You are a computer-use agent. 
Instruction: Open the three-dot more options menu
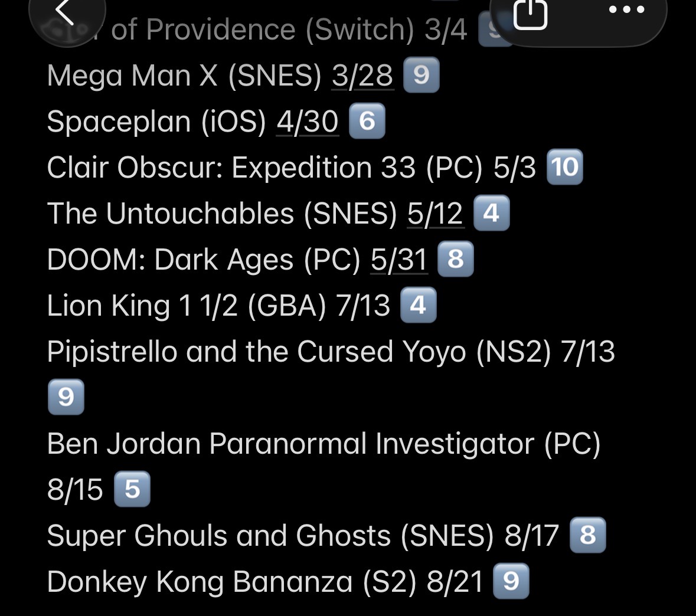click(626, 10)
